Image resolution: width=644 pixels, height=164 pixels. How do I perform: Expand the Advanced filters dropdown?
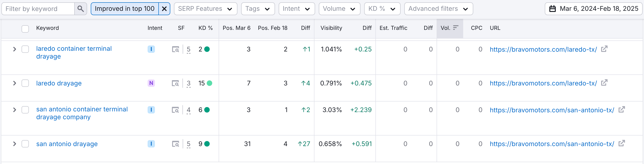pos(438,9)
